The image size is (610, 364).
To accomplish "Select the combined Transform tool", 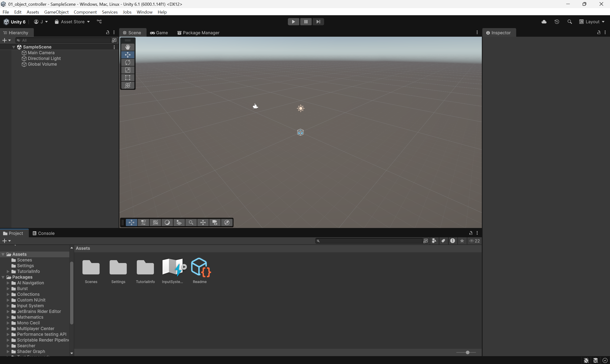I will point(127,85).
